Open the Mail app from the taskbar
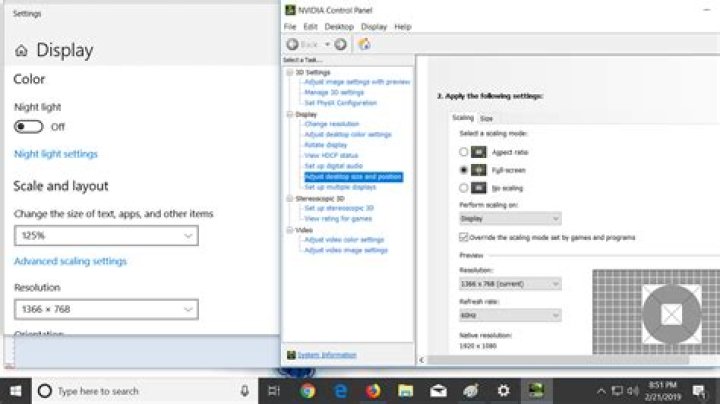This screenshot has width=720, height=404. coord(438,391)
